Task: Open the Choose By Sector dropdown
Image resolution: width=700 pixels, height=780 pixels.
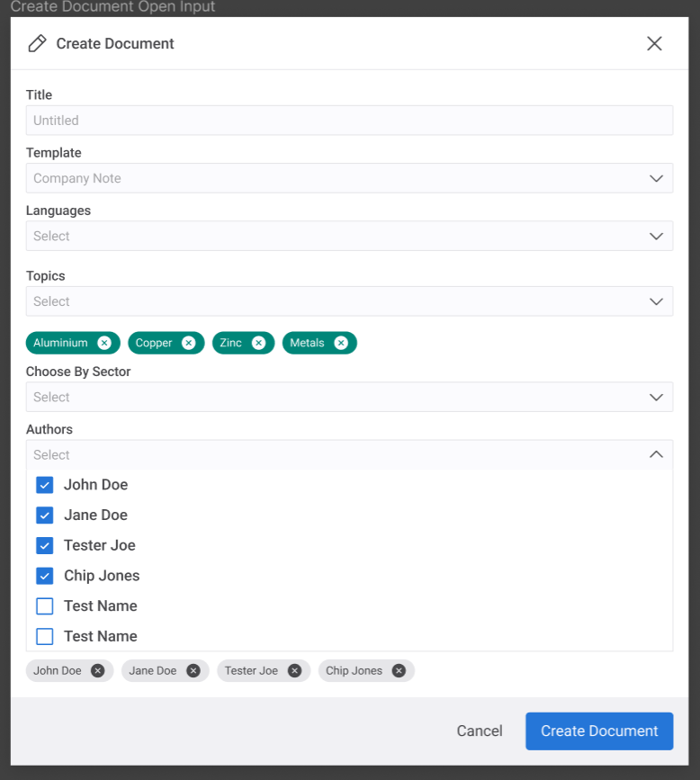Action: [349, 397]
